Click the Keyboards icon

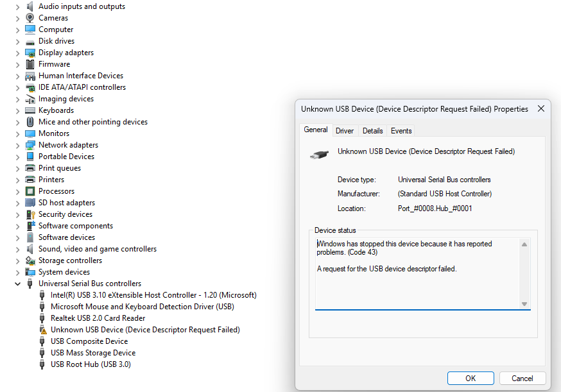pyautogui.click(x=30, y=110)
